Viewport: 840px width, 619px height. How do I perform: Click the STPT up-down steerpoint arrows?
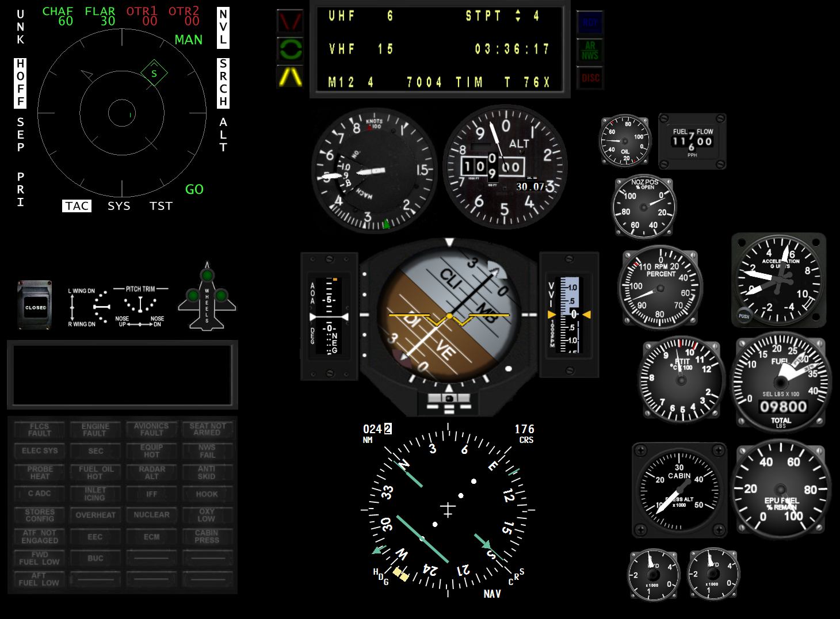pyautogui.click(x=518, y=16)
